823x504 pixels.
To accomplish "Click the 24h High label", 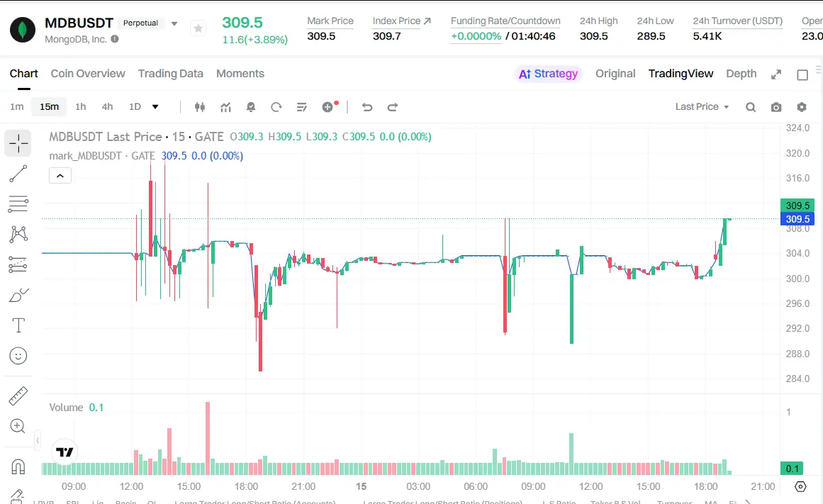I will tap(598, 21).
